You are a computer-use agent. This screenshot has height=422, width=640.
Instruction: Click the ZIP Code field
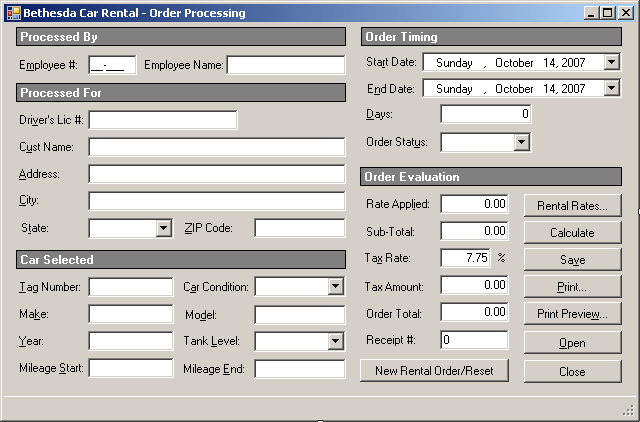pyautogui.click(x=300, y=228)
